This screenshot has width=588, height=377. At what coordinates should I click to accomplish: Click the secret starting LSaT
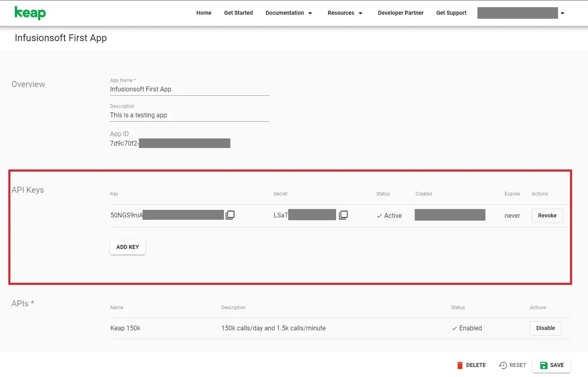pos(305,215)
